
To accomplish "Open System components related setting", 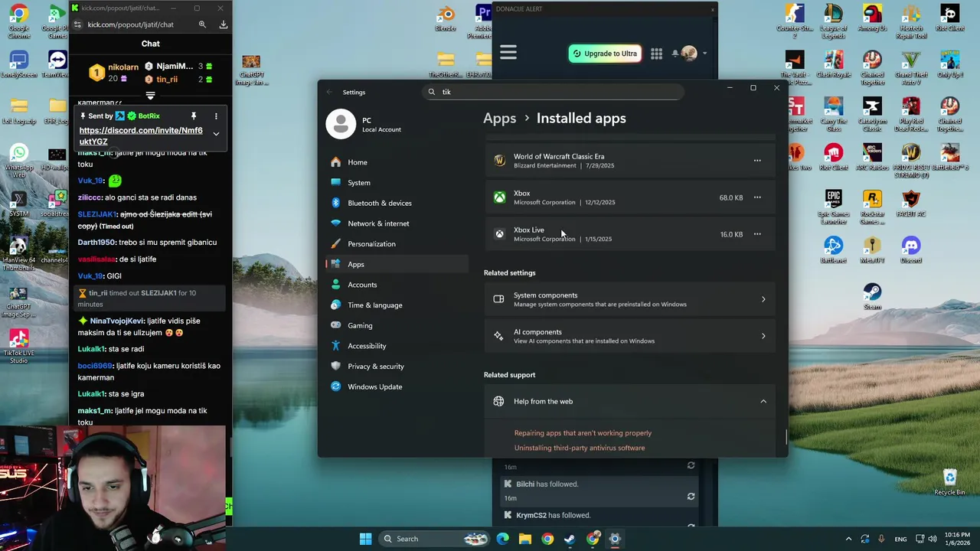I will point(629,299).
